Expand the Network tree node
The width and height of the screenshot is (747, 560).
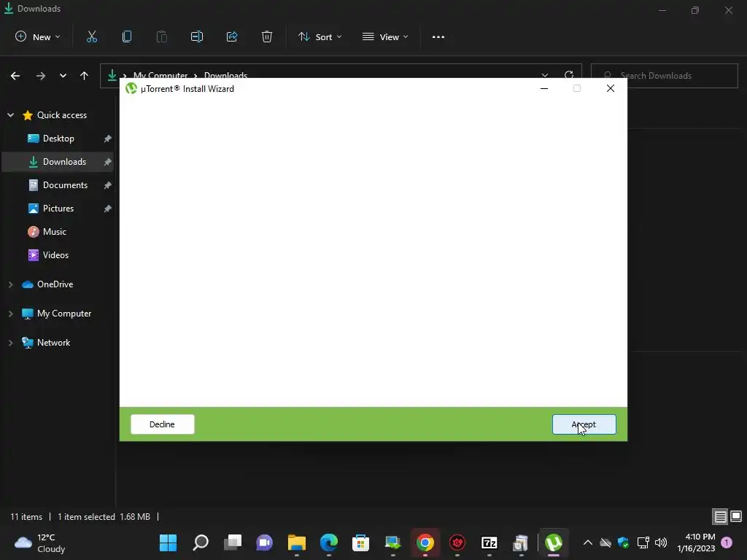point(10,343)
